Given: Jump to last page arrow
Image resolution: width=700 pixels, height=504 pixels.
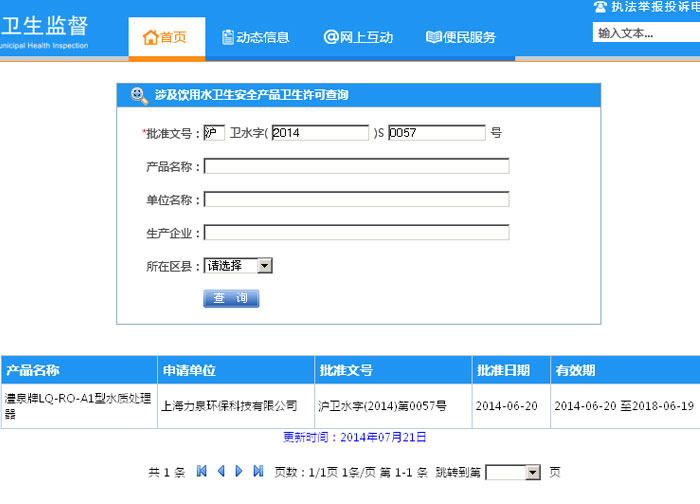Looking at the screenshot, I should (x=258, y=471).
